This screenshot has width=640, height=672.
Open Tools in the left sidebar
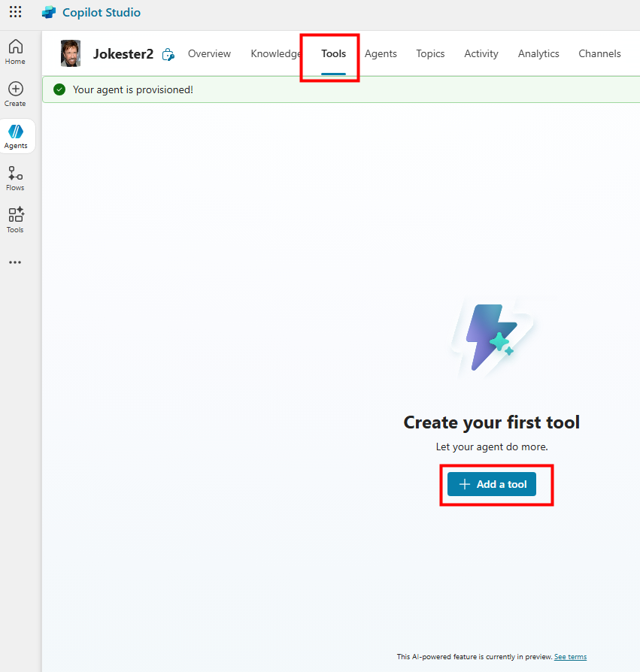tap(15, 220)
